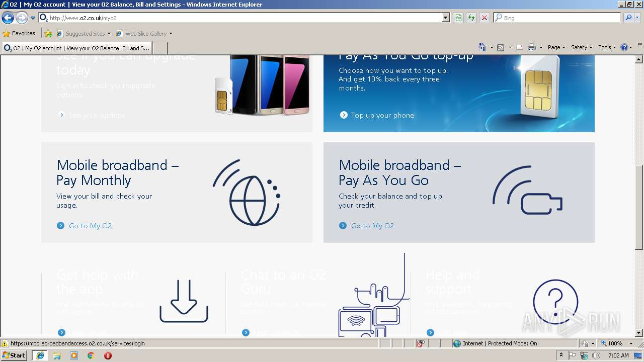The width and height of the screenshot is (644, 362).
Task: Expand the address bar history dropdown
Action: 446,18
